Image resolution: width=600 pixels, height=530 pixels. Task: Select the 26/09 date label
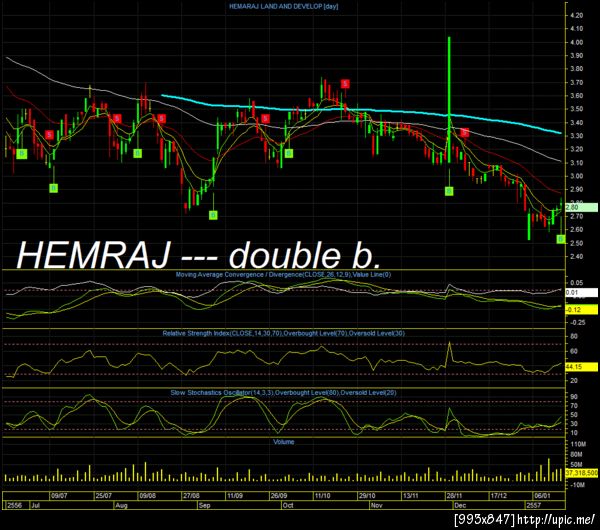click(x=279, y=496)
